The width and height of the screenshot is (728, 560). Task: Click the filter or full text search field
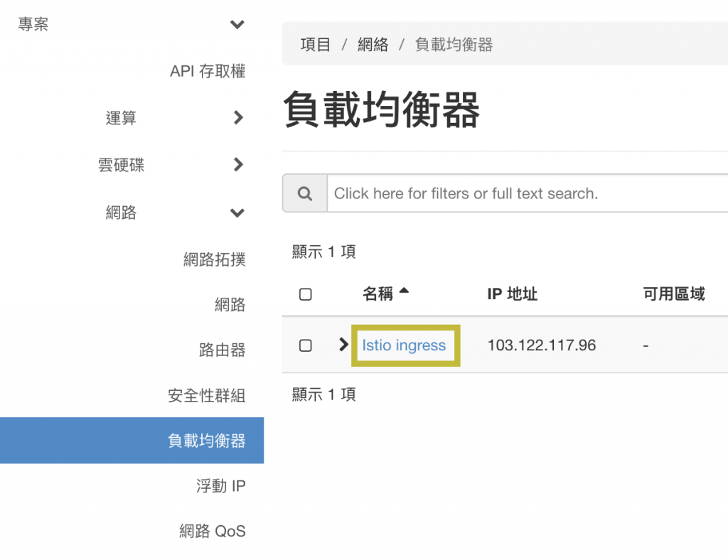tap(528, 193)
